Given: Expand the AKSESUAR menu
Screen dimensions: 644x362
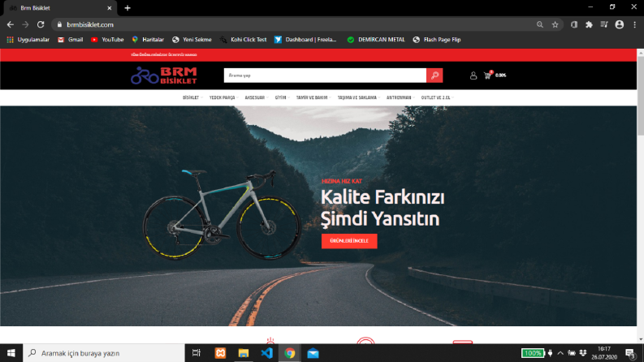Looking at the screenshot, I should [x=257, y=97].
